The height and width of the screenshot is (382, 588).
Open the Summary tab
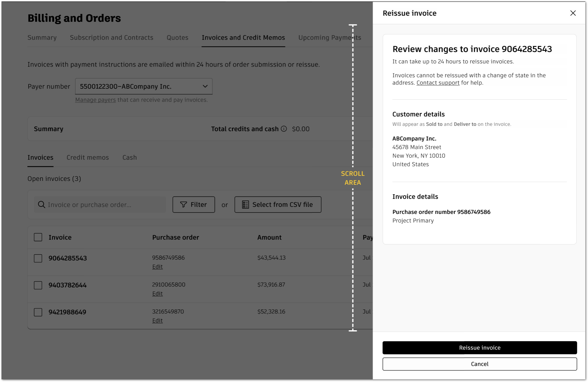(x=42, y=37)
